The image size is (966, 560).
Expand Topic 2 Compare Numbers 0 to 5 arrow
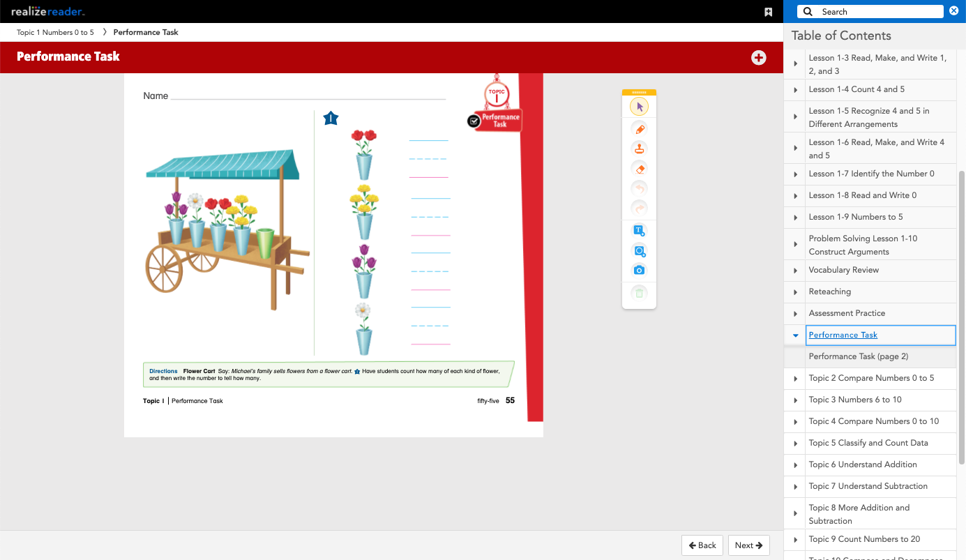point(795,379)
